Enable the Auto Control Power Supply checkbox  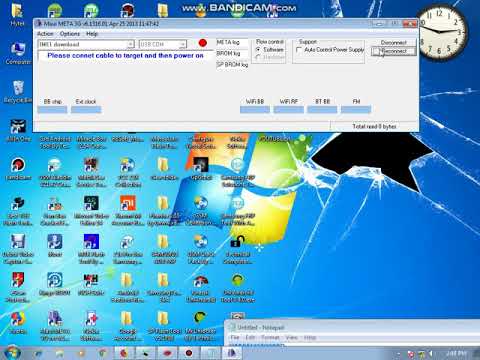coord(299,50)
